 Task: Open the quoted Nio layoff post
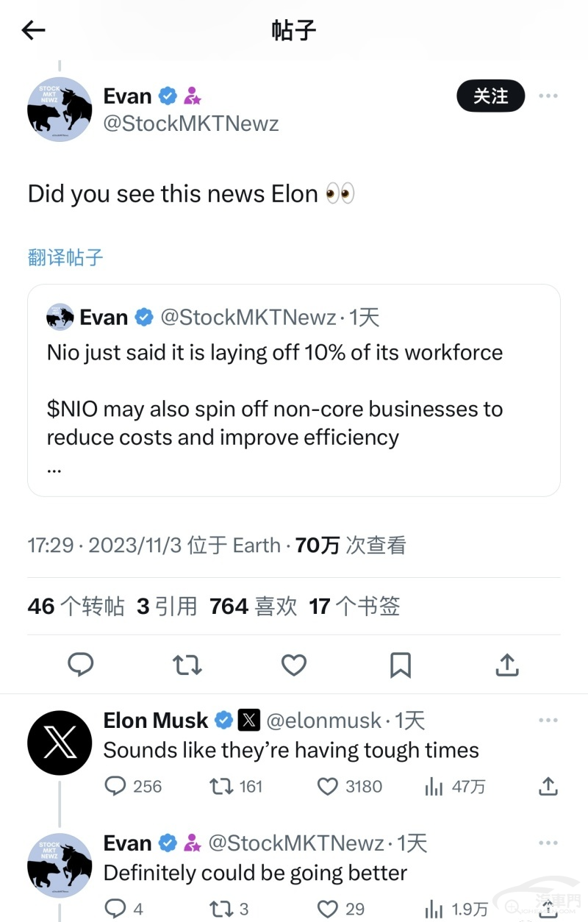pos(294,390)
